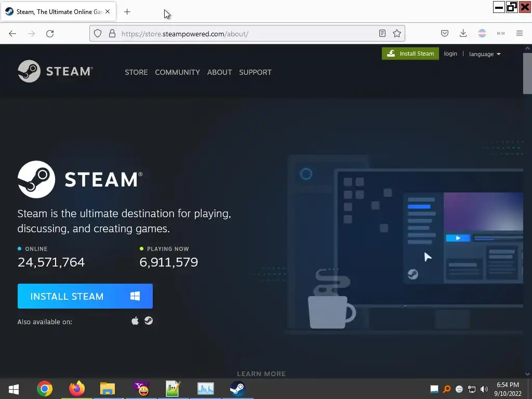Click the network tray icon

coord(472,389)
